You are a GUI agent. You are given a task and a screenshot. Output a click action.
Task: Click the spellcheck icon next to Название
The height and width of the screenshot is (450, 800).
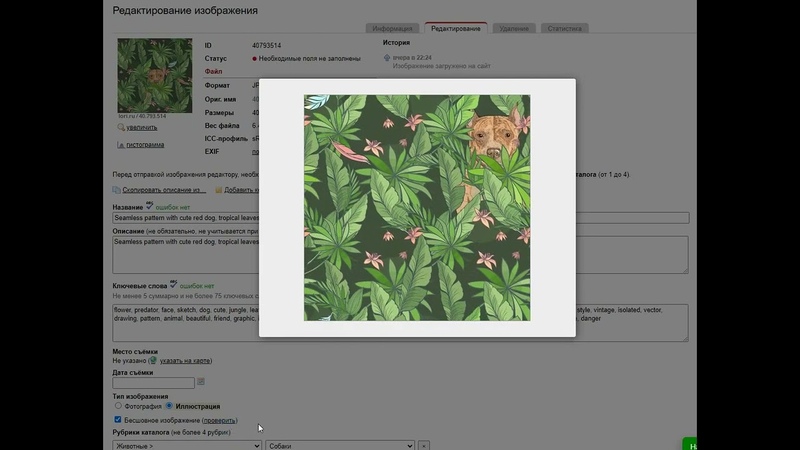149,204
